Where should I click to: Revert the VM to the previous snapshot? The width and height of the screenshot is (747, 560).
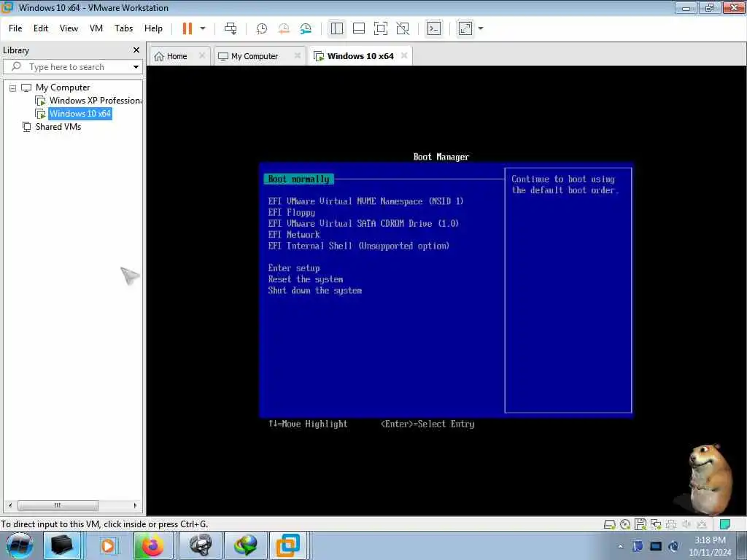click(284, 28)
